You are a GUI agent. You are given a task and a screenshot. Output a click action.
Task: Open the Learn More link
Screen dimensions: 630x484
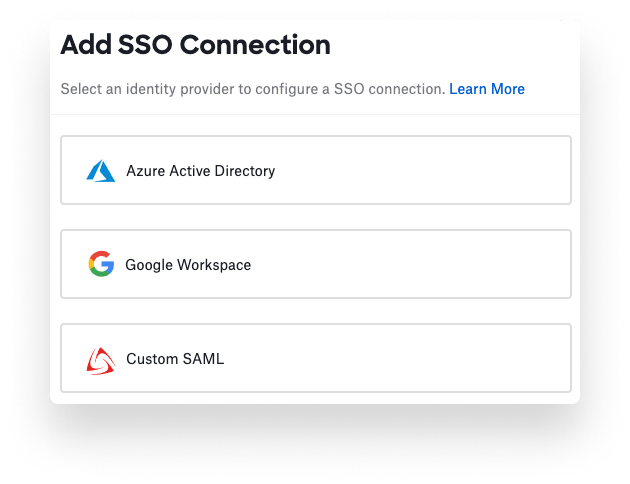coord(487,89)
